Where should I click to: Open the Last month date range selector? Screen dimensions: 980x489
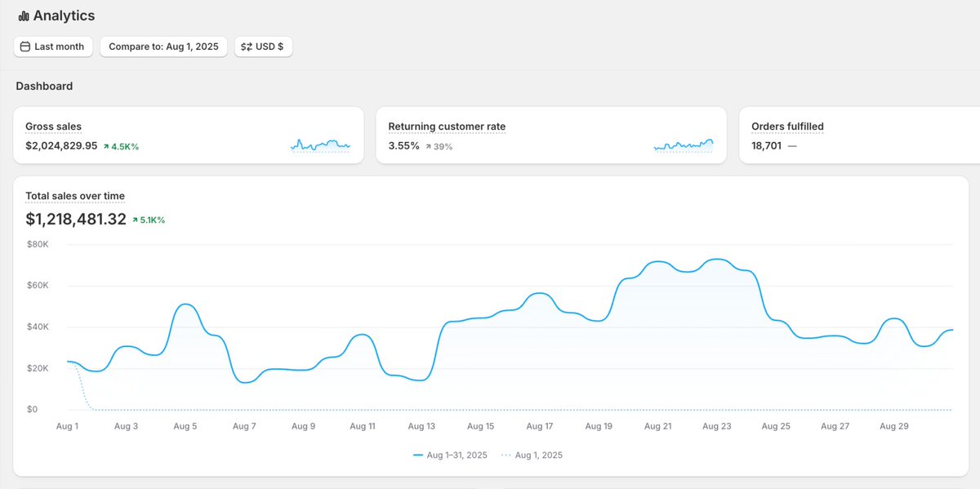53,47
